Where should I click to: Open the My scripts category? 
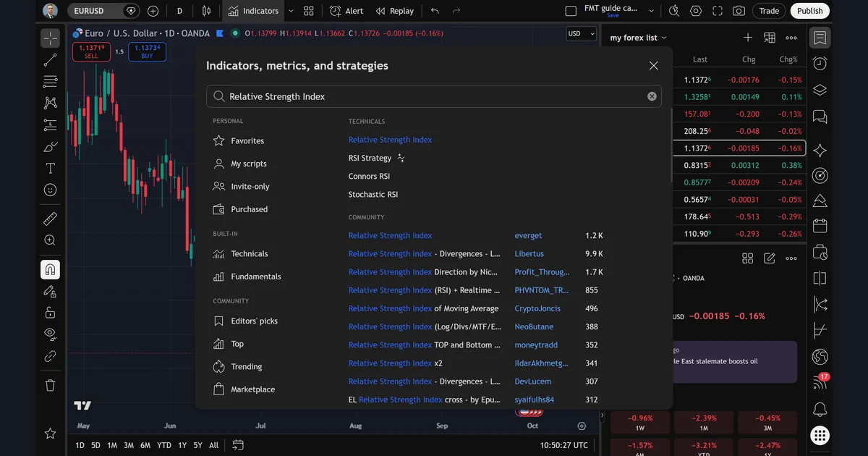pos(240,164)
